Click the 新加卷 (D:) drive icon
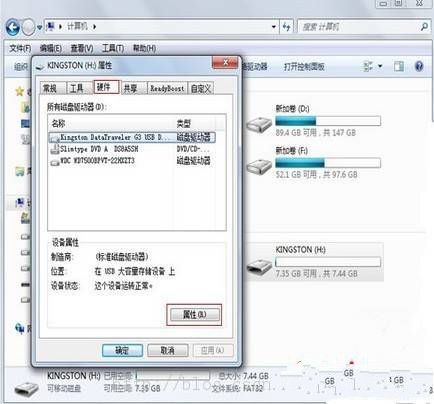Screen dimensions: 434x404 coord(259,124)
